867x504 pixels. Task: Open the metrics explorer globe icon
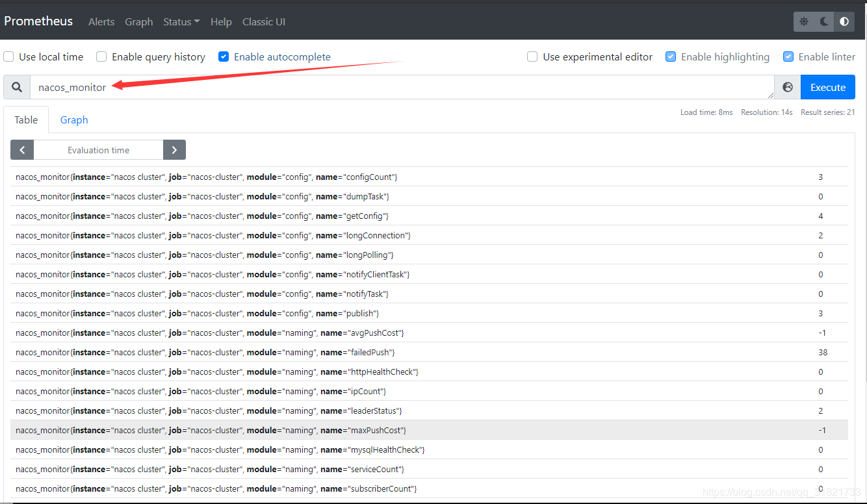[x=788, y=87]
